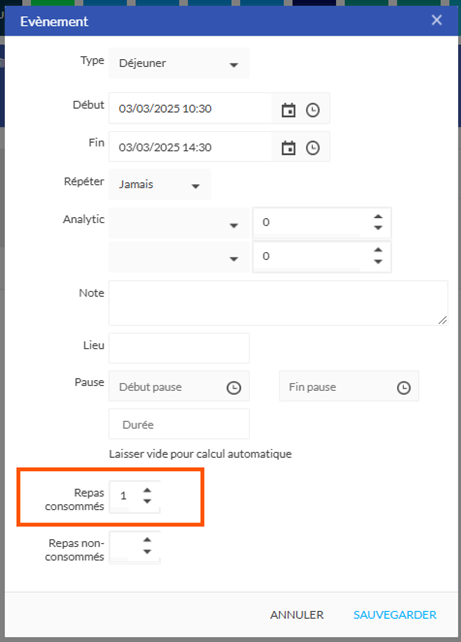Grab the Note textarea resize handle
This screenshot has height=642, width=461.
tap(443, 320)
